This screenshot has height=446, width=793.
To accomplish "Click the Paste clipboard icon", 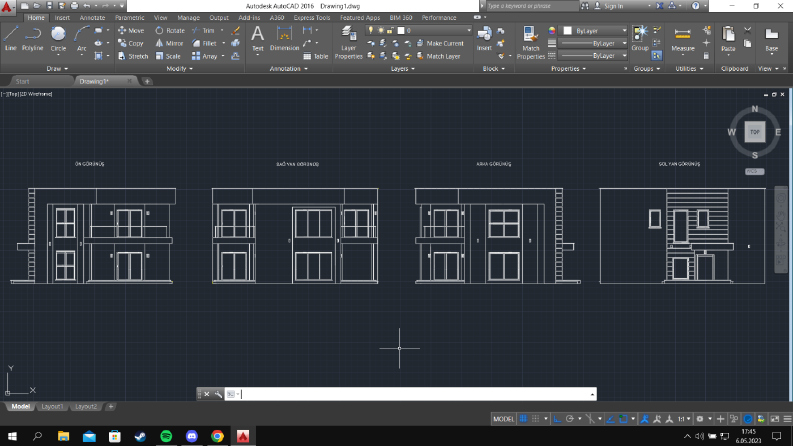I will click(x=728, y=39).
